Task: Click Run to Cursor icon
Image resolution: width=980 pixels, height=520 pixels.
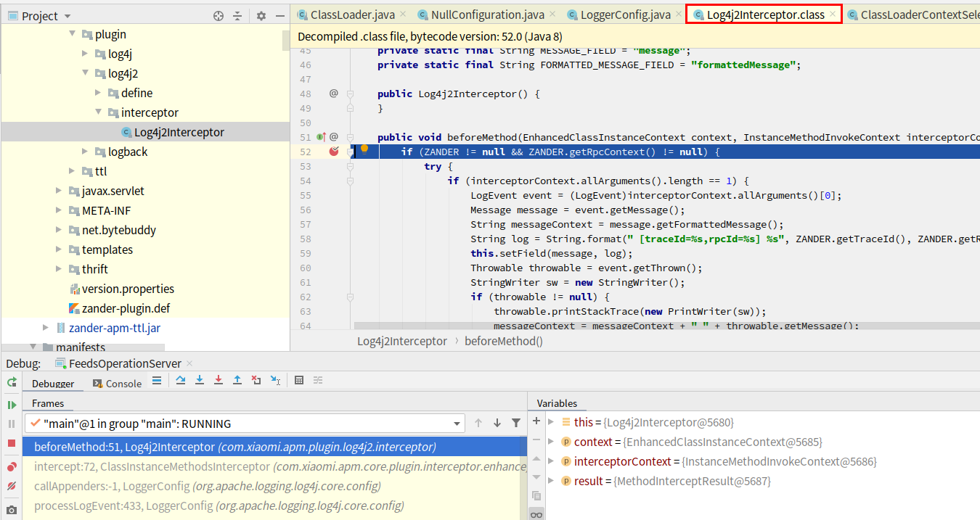Action: (x=275, y=380)
